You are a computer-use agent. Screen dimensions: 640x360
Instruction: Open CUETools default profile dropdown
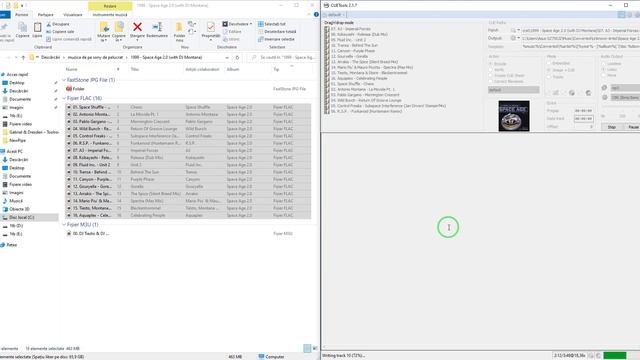[336, 15]
